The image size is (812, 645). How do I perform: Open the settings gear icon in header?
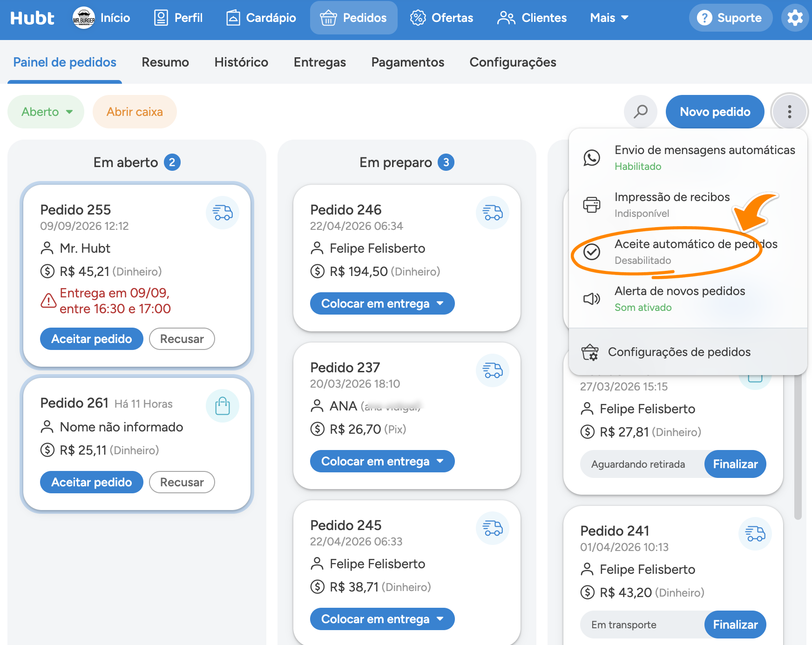(795, 18)
